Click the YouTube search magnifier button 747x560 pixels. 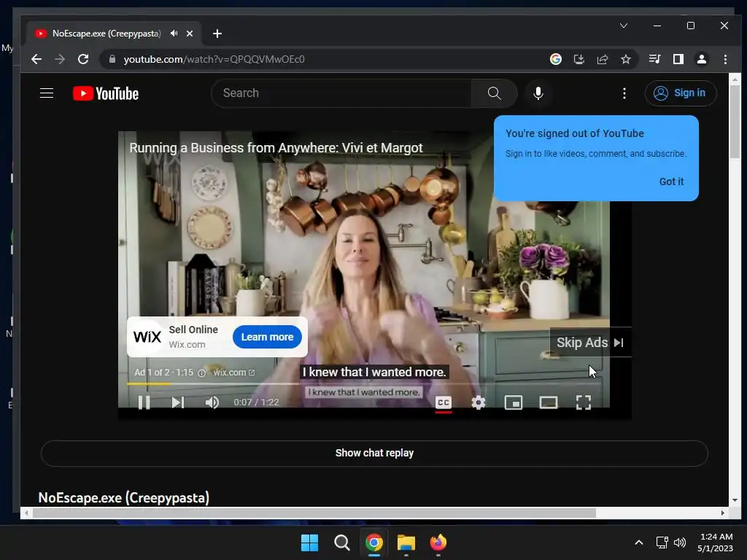494,93
